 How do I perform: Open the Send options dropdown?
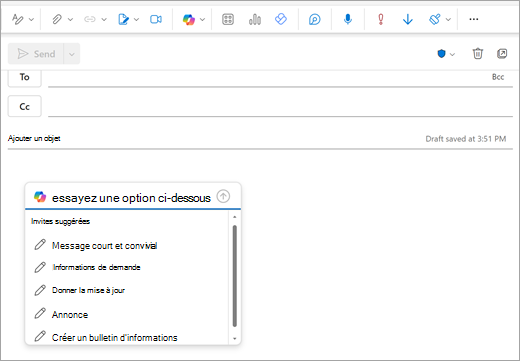[x=72, y=54]
